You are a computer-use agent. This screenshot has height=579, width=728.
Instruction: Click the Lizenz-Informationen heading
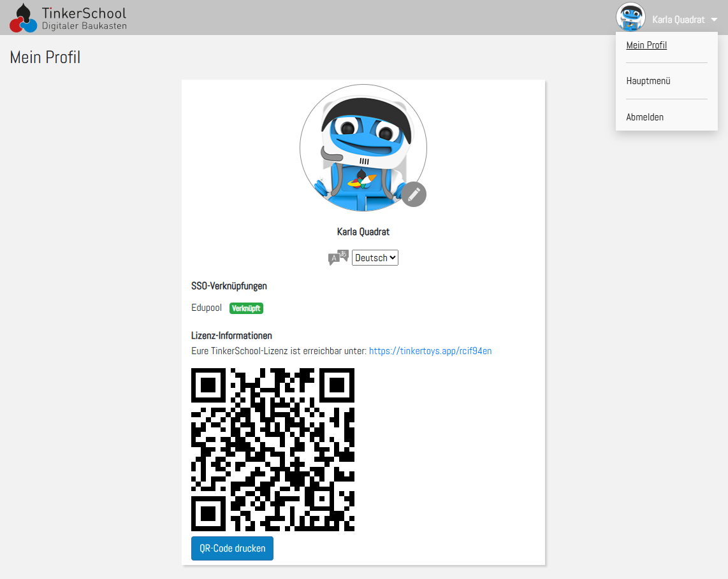click(231, 336)
